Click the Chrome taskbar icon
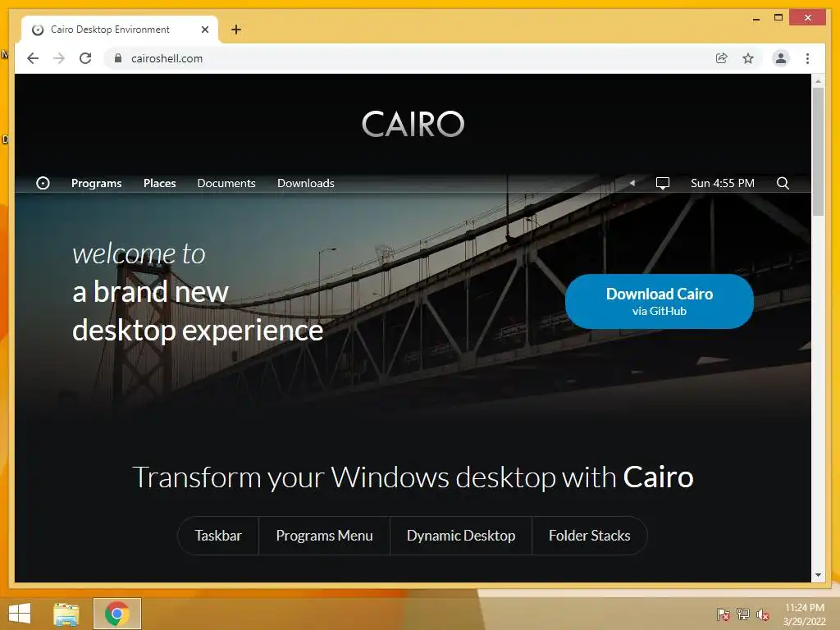Image resolution: width=840 pixels, height=630 pixels. click(116, 614)
